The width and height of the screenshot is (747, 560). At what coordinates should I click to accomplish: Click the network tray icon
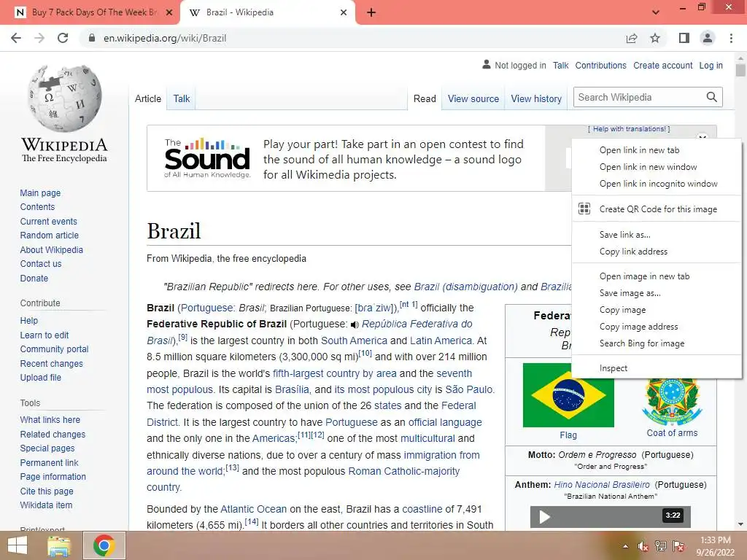pyautogui.click(x=661, y=546)
